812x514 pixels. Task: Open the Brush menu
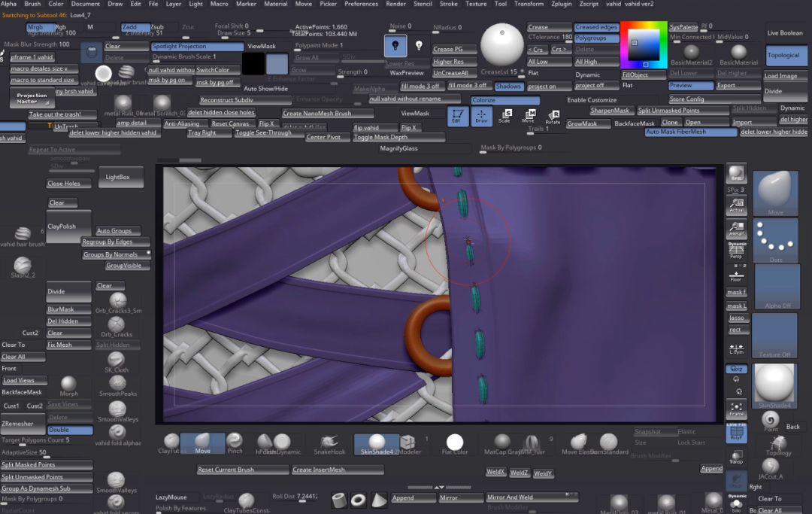tap(32, 4)
